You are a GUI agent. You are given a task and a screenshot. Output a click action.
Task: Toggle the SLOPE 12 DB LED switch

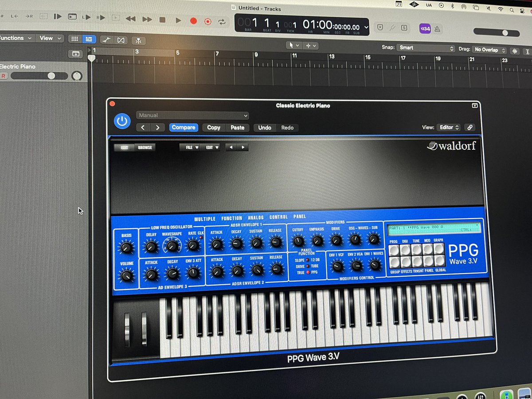(x=307, y=259)
